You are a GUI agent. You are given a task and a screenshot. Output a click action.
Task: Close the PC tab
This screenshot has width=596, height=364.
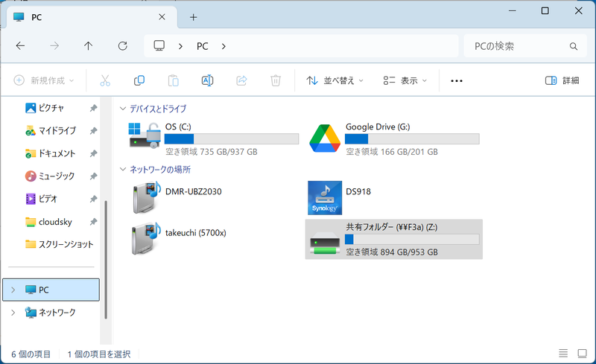[162, 17]
